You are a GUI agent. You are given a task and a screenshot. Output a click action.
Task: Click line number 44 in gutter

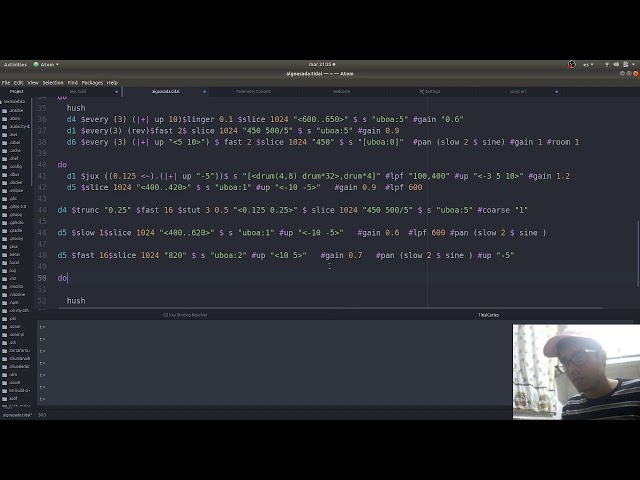[42, 210]
